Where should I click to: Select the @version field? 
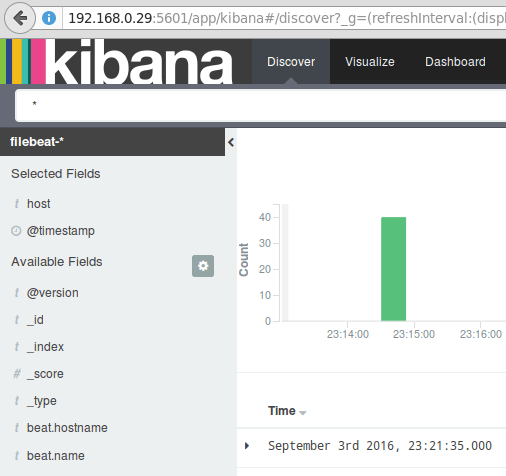point(53,293)
